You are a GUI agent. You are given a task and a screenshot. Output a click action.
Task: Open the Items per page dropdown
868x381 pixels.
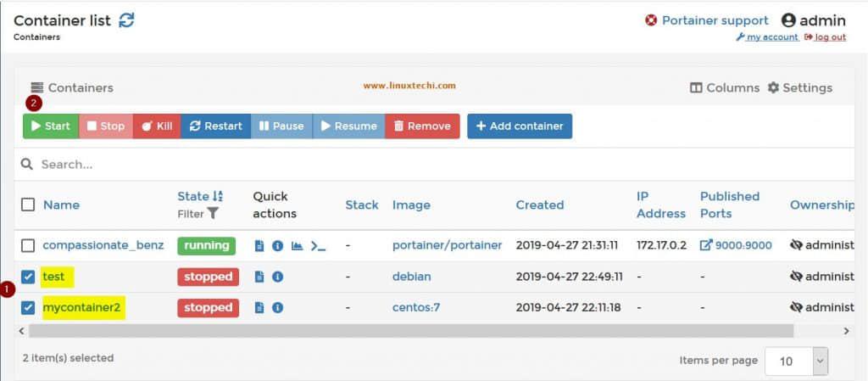click(x=795, y=361)
